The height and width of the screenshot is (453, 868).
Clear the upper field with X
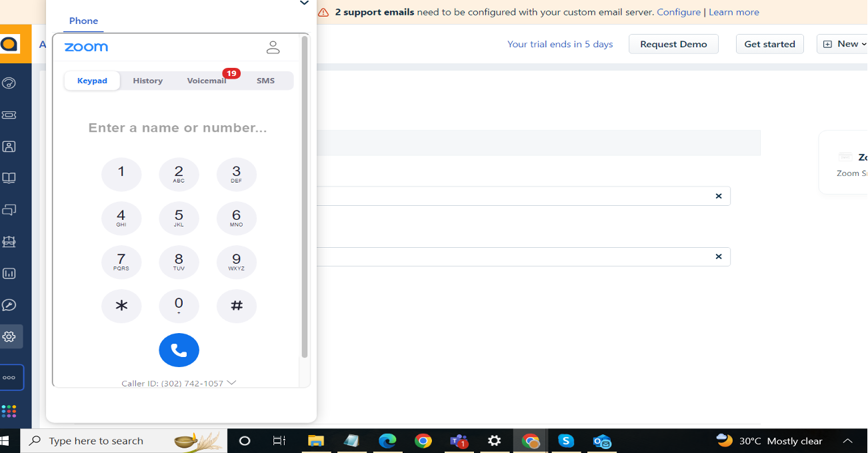tap(719, 196)
